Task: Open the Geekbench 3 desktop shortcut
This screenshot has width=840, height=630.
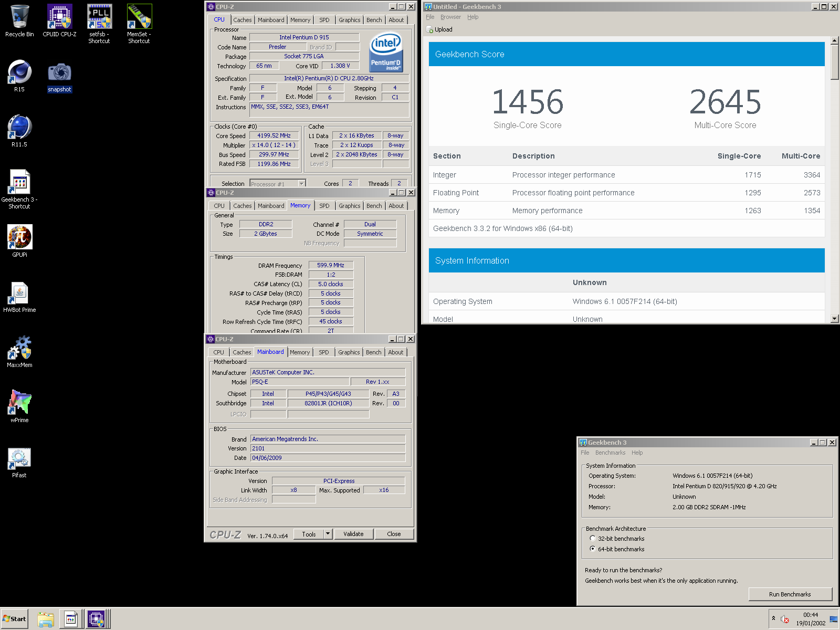Action: coord(19,189)
